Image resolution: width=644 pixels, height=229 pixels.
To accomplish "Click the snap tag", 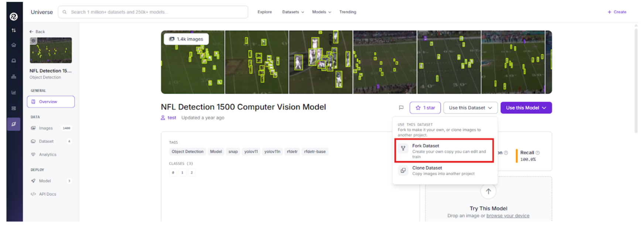I will tap(233, 152).
